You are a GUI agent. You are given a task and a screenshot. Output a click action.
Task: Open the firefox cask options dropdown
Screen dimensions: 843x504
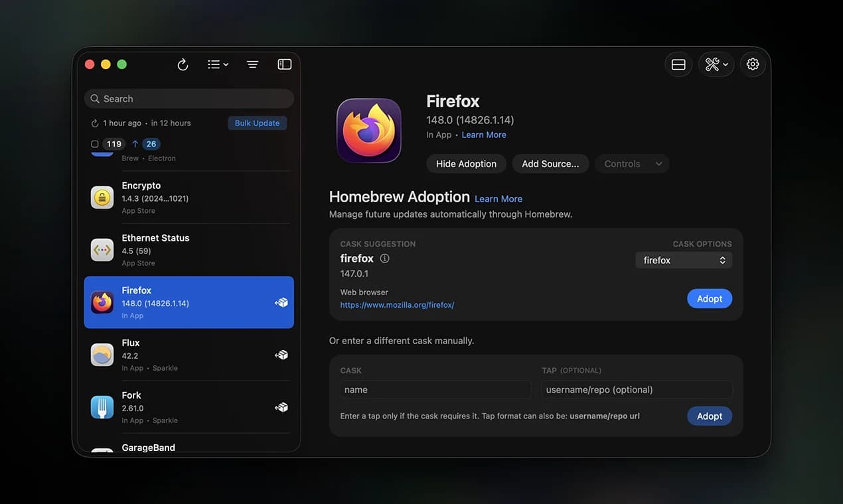684,260
